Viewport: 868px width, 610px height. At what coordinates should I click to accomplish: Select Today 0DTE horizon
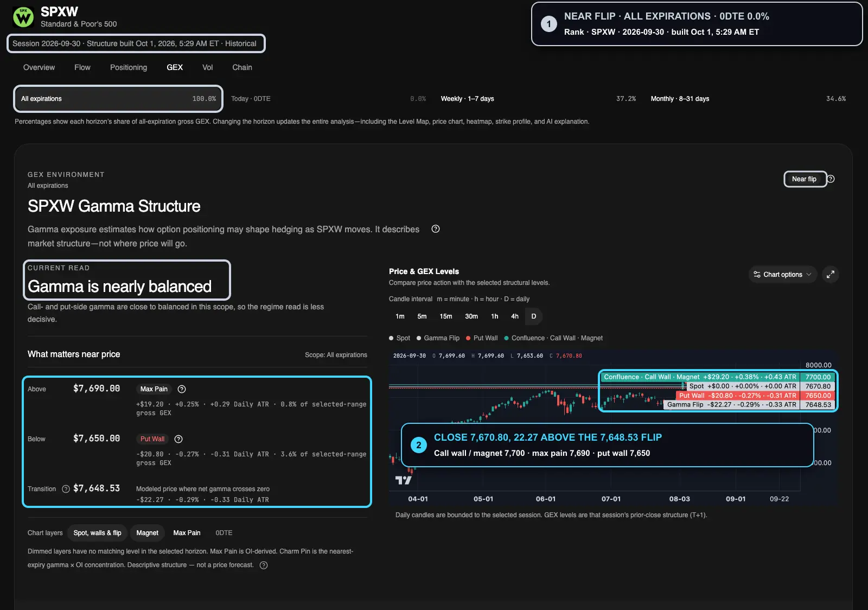[x=328, y=99]
